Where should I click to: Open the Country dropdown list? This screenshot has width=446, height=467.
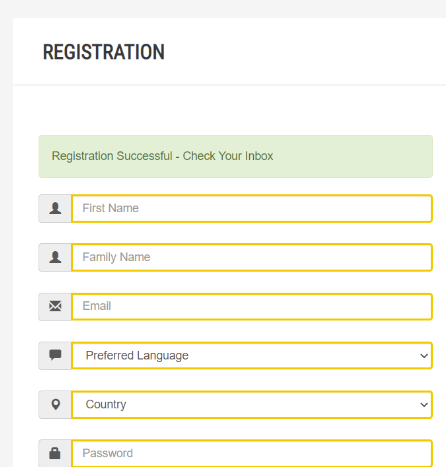click(252, 404)
